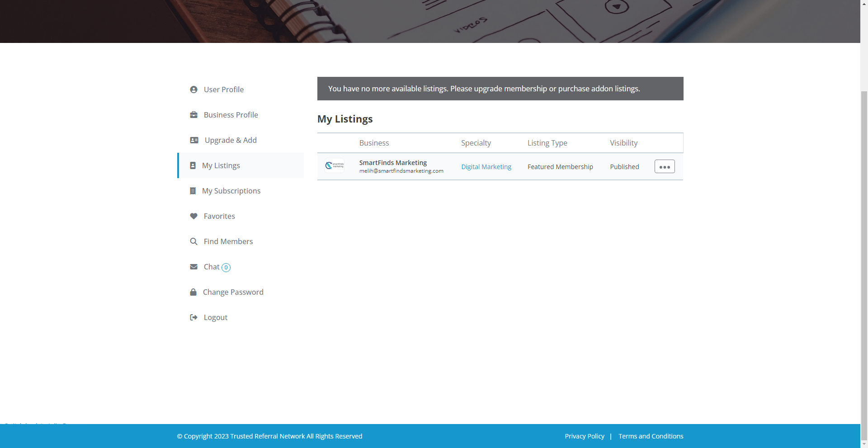Click the scrollbar down arrow
868x448 pixels.
(x=864, y=444)
